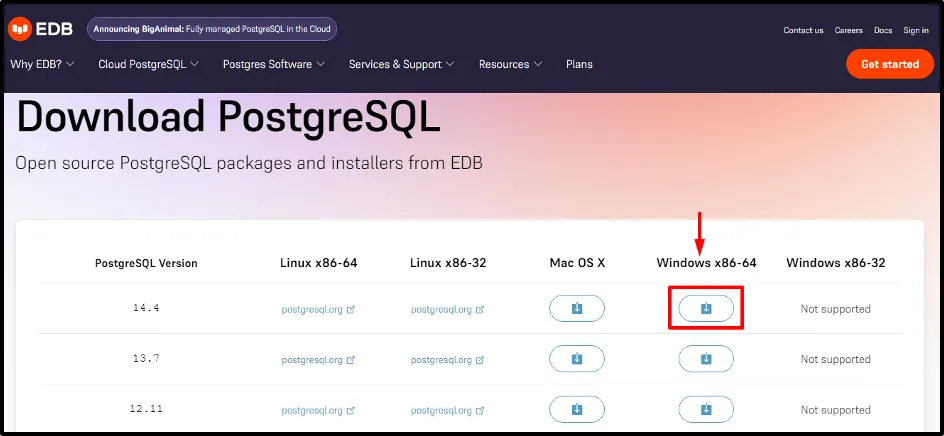Open the Services & Support menu

401,64
